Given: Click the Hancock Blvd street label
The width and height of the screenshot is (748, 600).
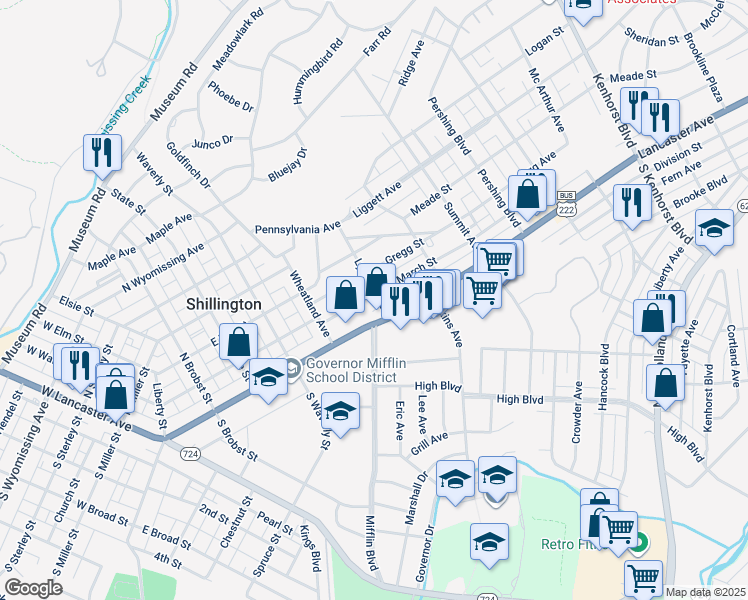Looking at the screenshot, I should tap(604, 377).
